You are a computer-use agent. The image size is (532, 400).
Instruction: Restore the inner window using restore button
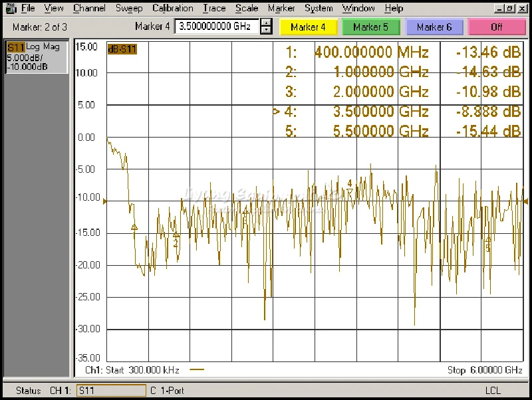[x=509, y=9]
